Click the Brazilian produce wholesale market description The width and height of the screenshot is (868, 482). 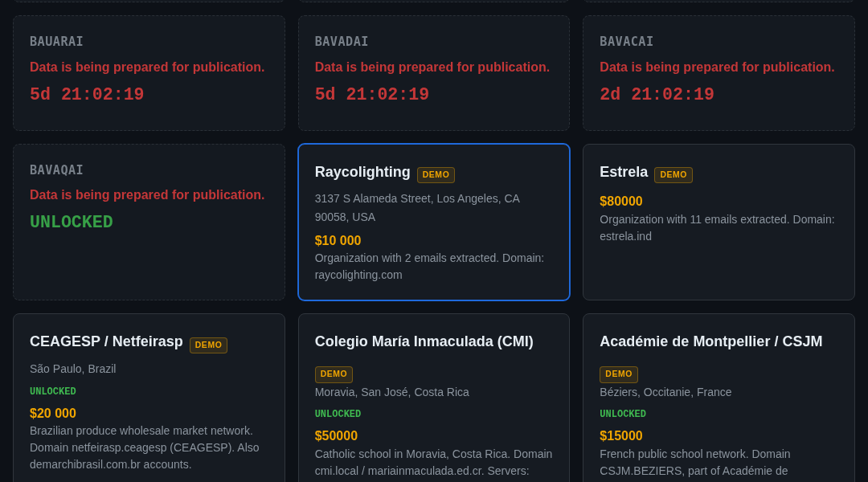[x=145, y=447]
